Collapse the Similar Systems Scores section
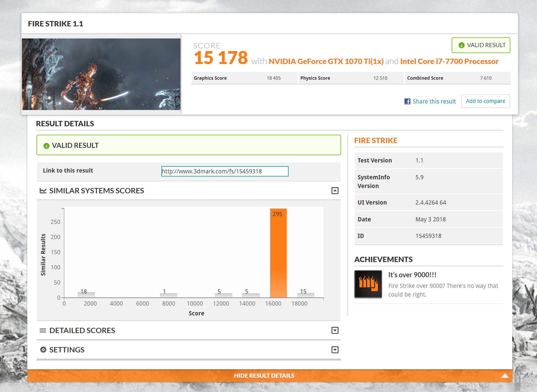Viewport: 537px width, 392px height. (335, 191)
